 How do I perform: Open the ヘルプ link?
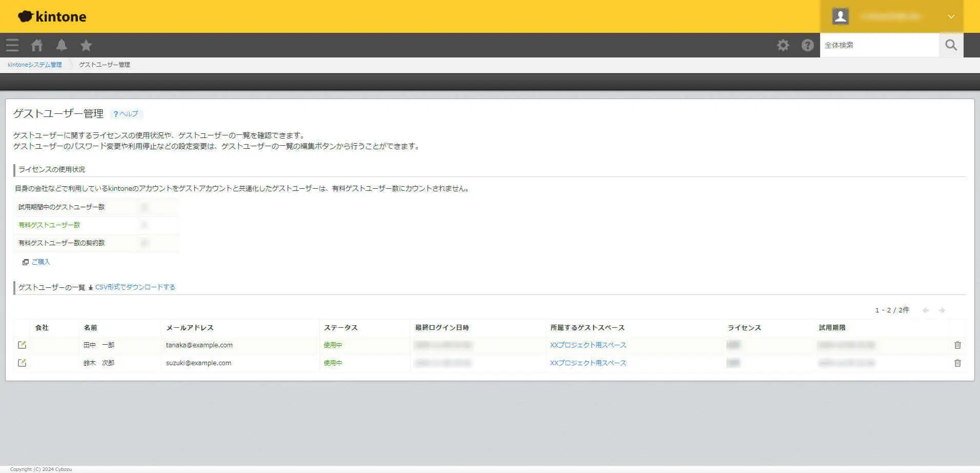(x=126, y=114)
